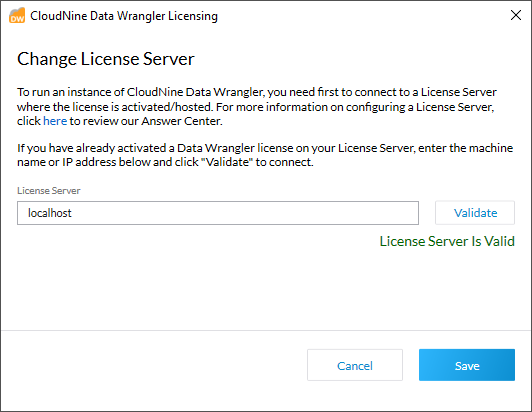This screenshot has height=412, width=532.
Task: Focus the License Server input field
Action: click(218, 213)
